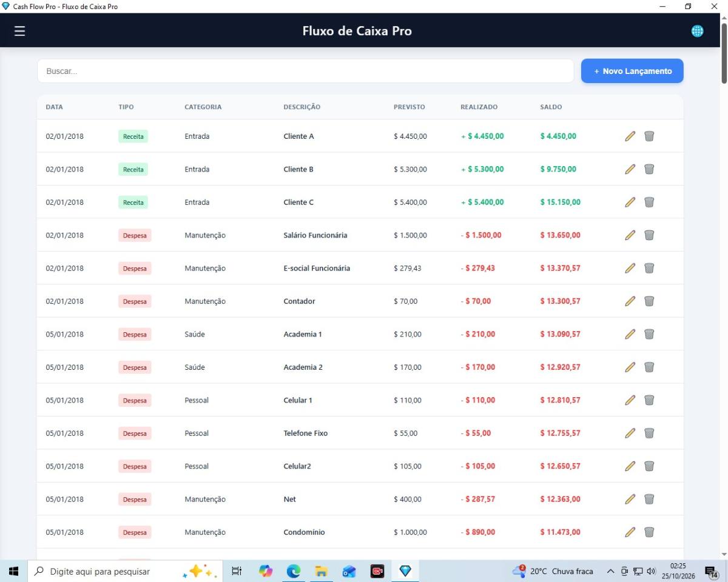728x582 pixels.
Task: Click the DATA column header
Action: [x=54, y=107]
